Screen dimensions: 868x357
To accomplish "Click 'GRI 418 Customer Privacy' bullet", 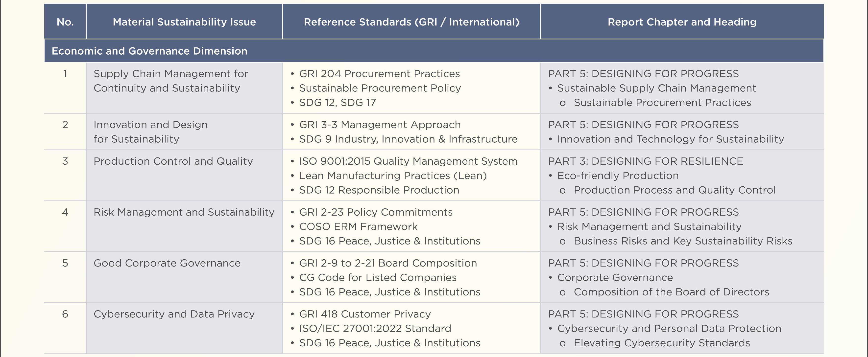I will pos(365,314).
